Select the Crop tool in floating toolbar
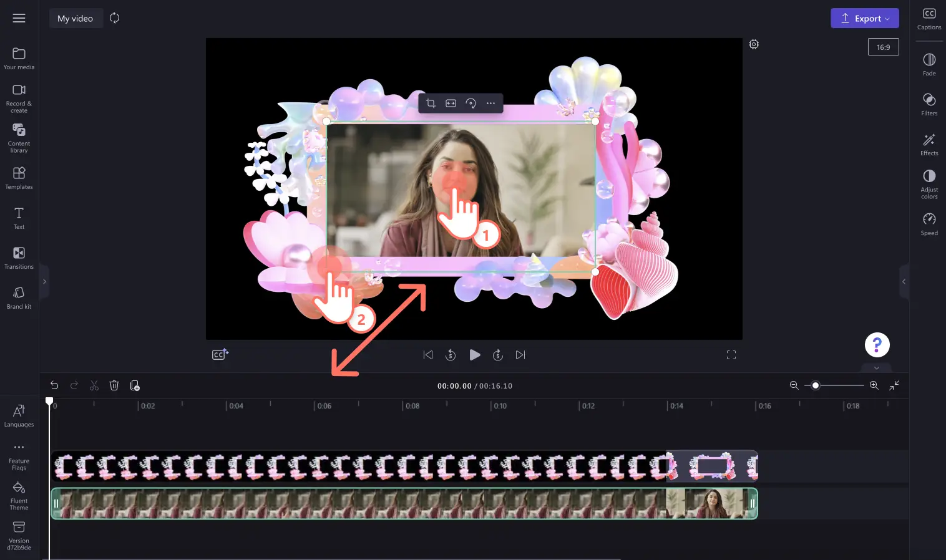This screenshot has height=560, width=946. [431, 103]
